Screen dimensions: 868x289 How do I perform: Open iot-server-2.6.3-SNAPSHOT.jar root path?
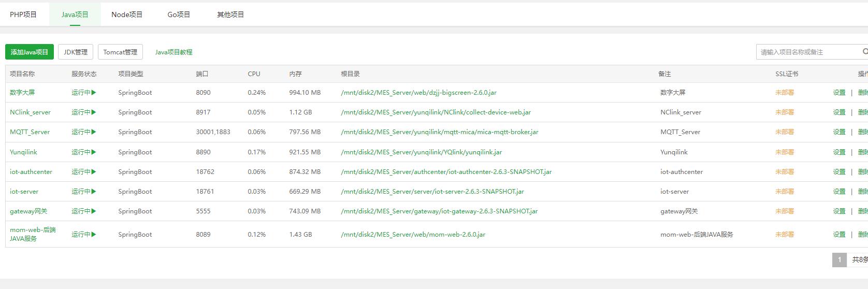pos(432,191)
